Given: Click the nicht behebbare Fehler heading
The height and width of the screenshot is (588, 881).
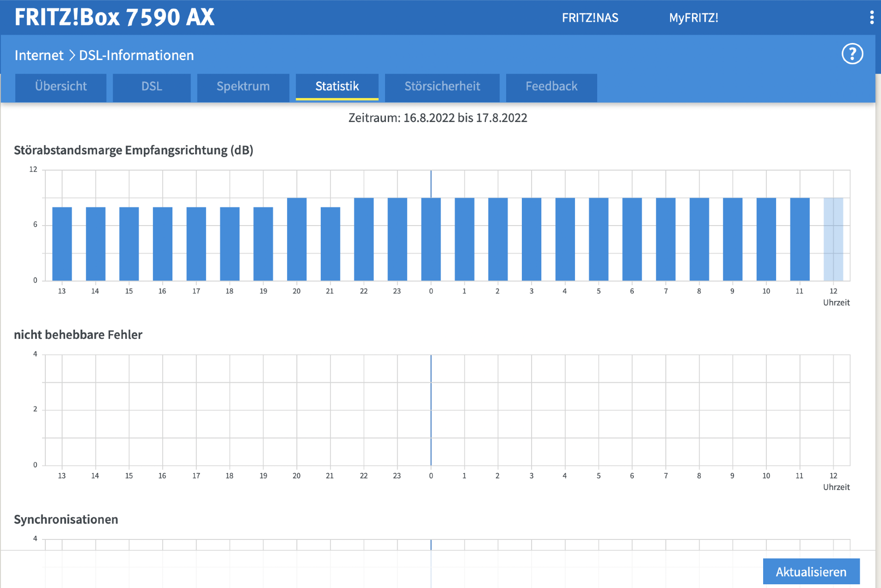Looking at the screenshot, I should pos(78,335).
